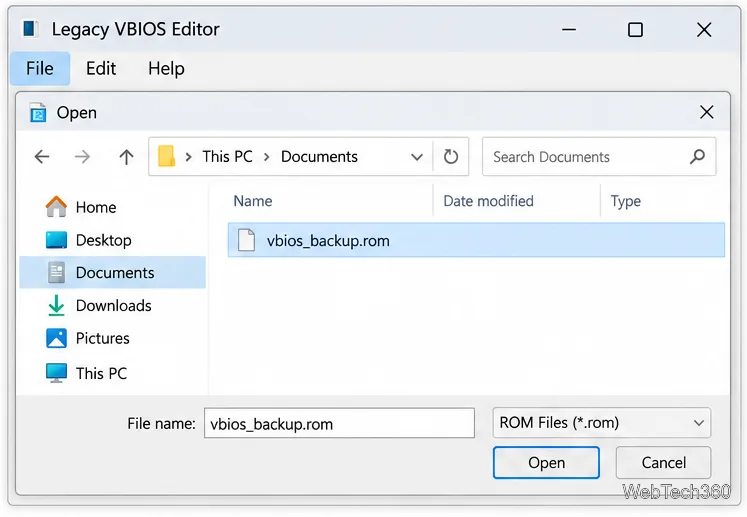The image size is (747, 517).
Task: Refresh the Documents folder view
Action: pyautogui.click(x=451, y=156)
